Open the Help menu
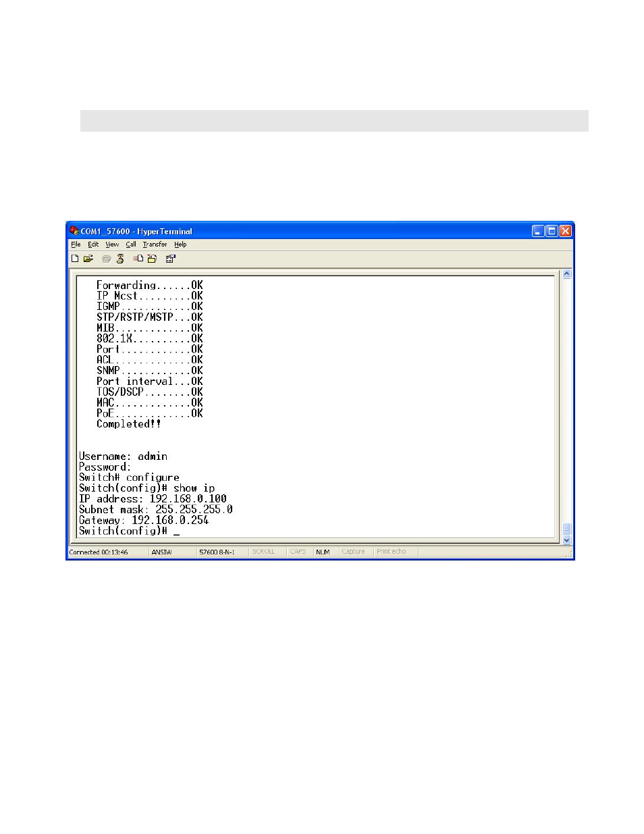This screenshot has width=644, height=834. point(180,244)
